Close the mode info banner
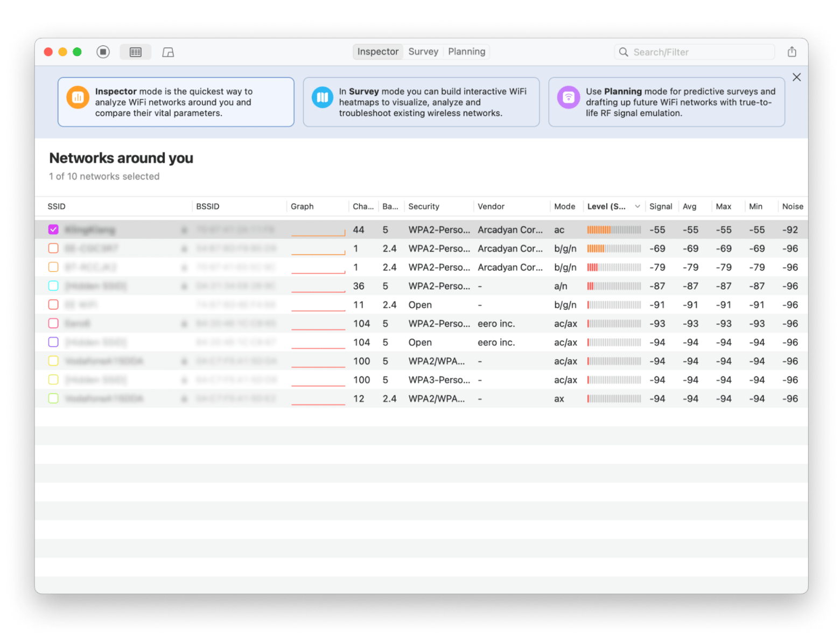 coord(796,77)
